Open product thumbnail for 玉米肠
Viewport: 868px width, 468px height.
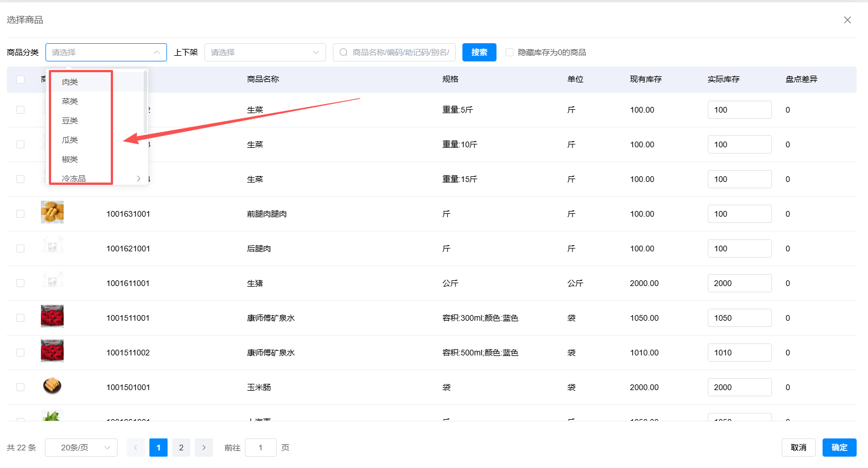point(52,386)
